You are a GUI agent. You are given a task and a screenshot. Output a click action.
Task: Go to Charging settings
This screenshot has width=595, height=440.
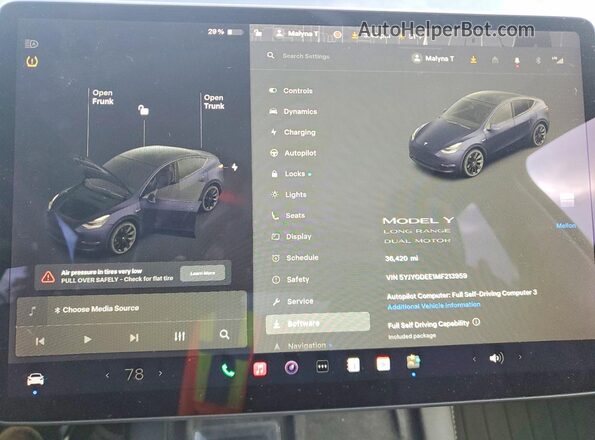(293, 132)
